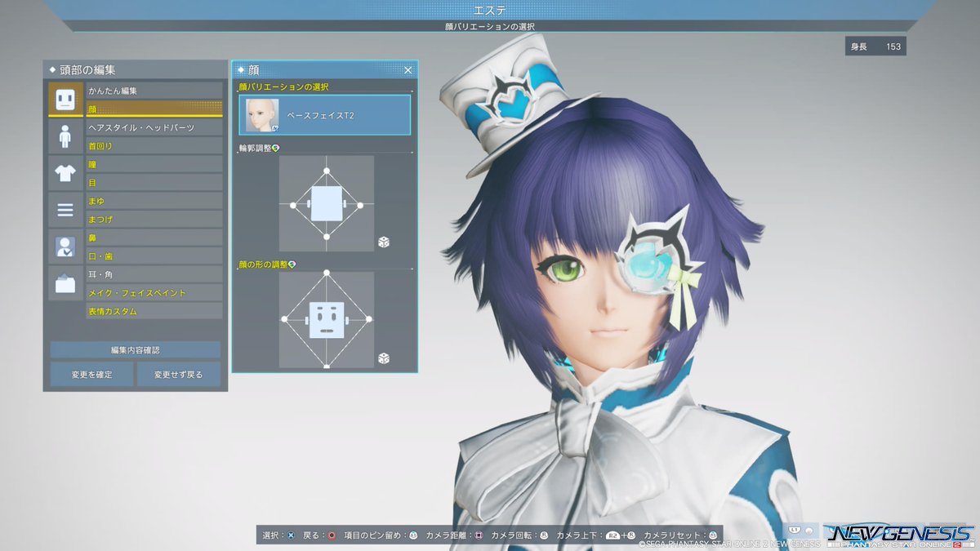This screenshot has width=980, height=551.
Task: Confirm changes with 変更を確定
Action: pos(92,374)
